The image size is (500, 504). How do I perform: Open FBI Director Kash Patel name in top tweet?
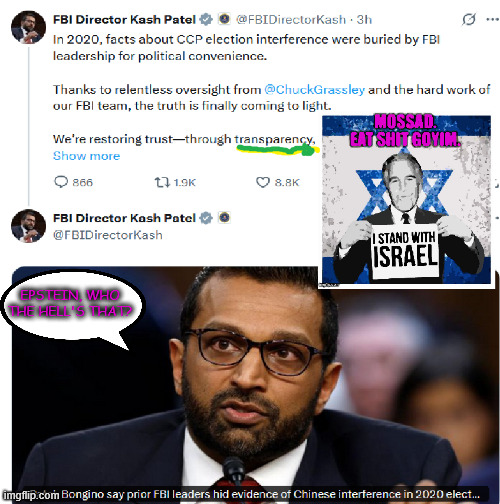pyautogui.click(x=124, y=20)
